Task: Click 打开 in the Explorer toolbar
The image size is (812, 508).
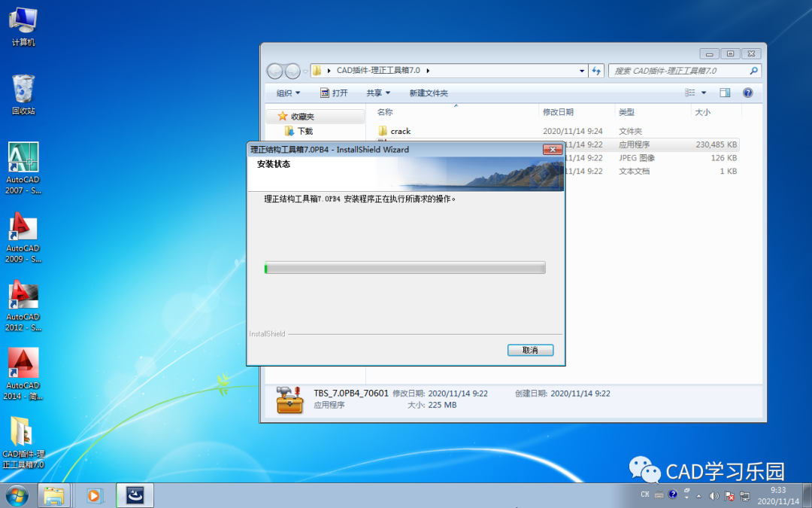Action: point(334,93)
